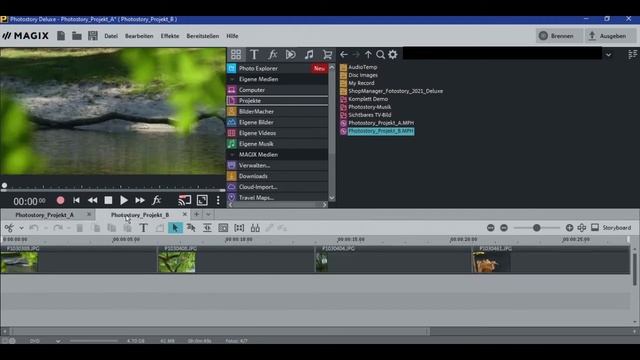Image resolution: width=640 pixels, height=360 pixels.
Task: Rewind the preview playback
Action: pyautogui.click(x=93, y=200)
